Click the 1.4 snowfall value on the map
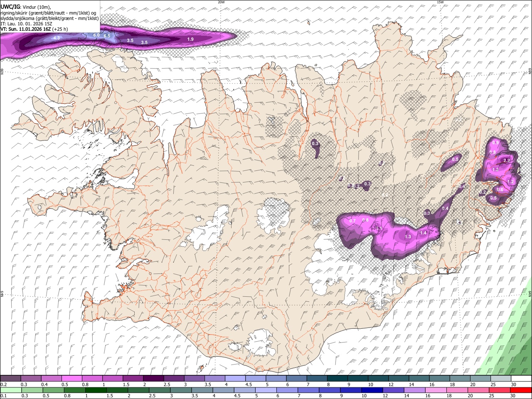Image resolution: width=532 pixels, height=399 pixels. coord(423,233)
